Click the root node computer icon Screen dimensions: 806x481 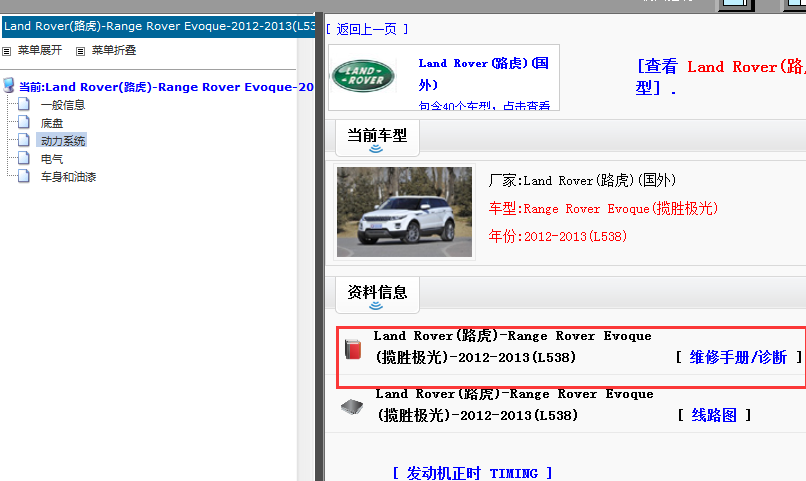[9, 85]
